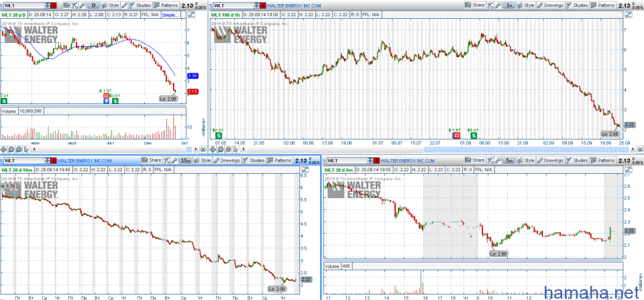Viewport: 644px width, 300px height.
Task: Toggle the price-axis scale icon of 1h chart
Action: (x=629, y=14)
